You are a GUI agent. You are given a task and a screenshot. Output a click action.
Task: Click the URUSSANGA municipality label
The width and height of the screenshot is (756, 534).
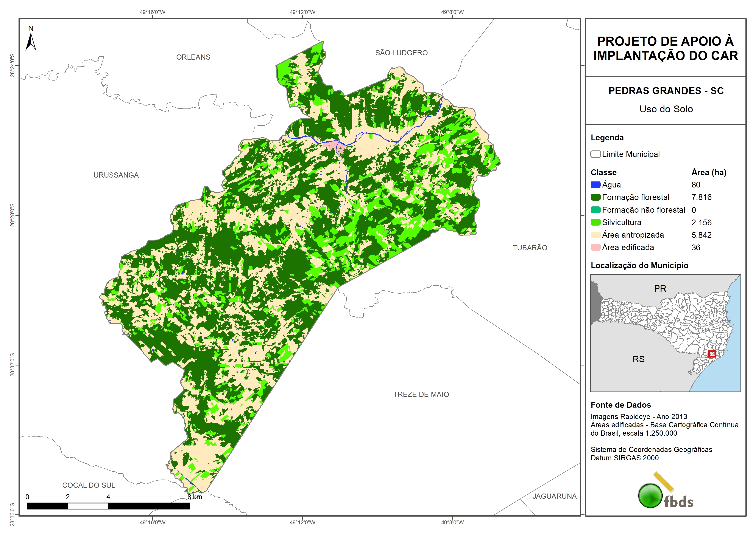tap(116, 175)
